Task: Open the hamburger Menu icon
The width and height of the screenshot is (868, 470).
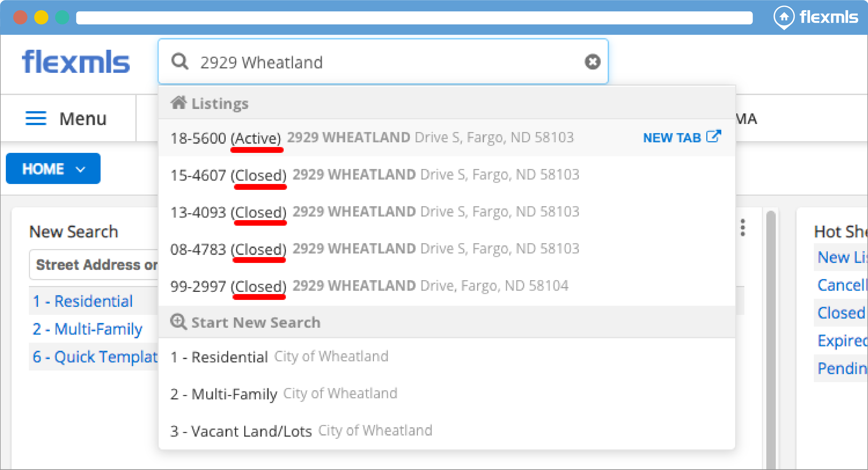Action: tap(36, 118)
